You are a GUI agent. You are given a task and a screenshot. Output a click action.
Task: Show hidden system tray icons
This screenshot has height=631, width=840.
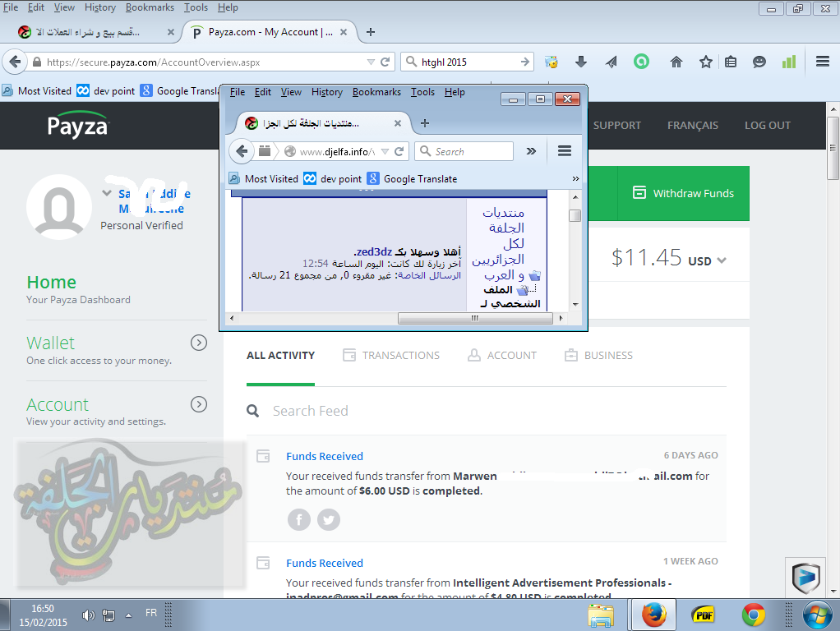click(128, 615)
